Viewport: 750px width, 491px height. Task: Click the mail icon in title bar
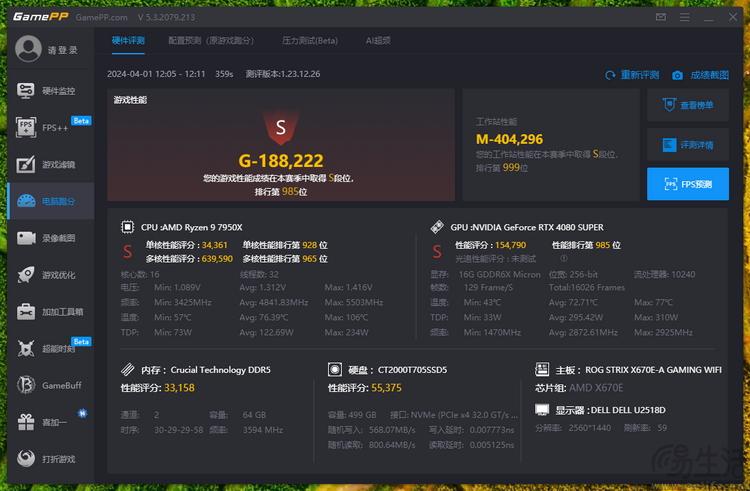(x=661, y=17)
